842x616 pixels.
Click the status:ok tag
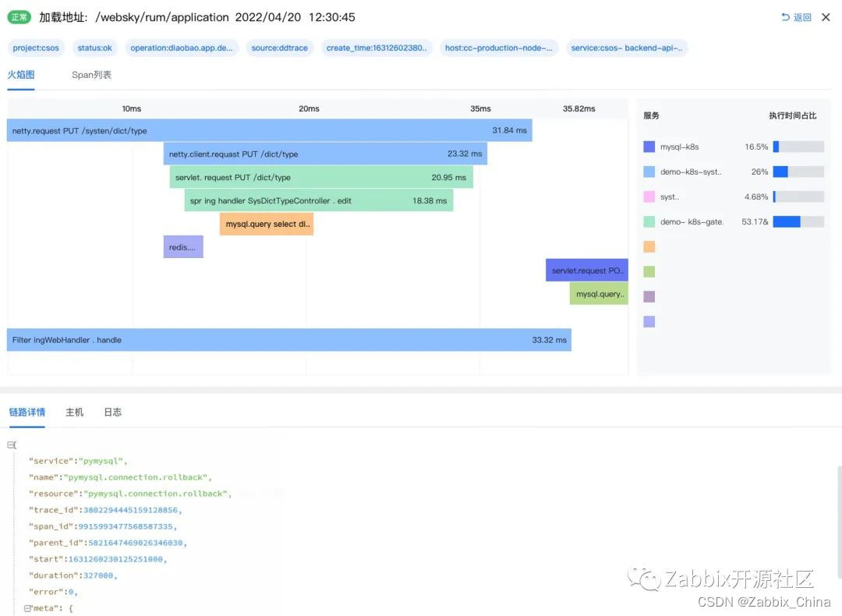pos(95,48)
